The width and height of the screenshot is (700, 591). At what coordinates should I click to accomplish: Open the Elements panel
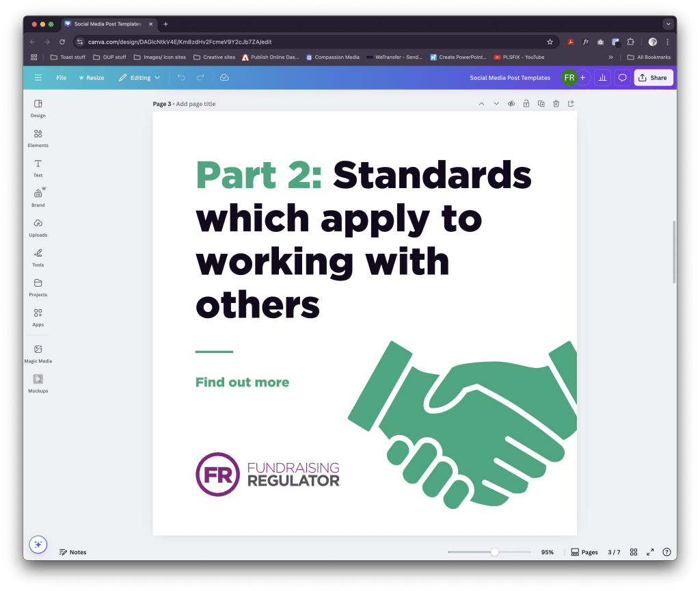[x=38, y=137]
